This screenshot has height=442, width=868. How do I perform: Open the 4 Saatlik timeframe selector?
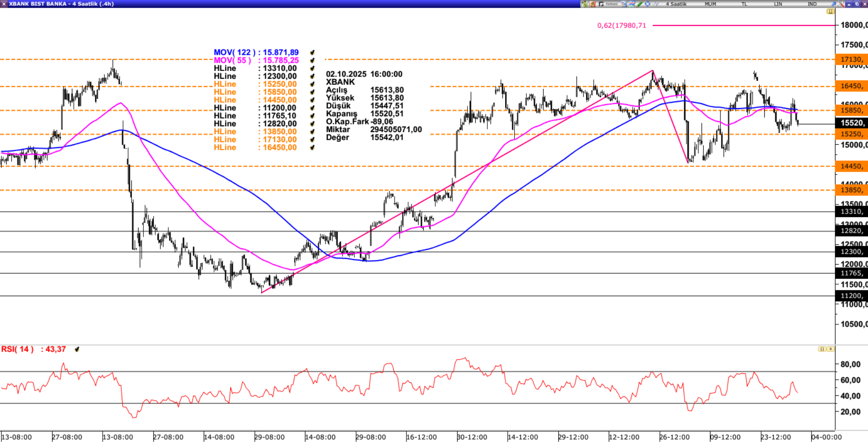pyautogui.click(x=676, y=4)
